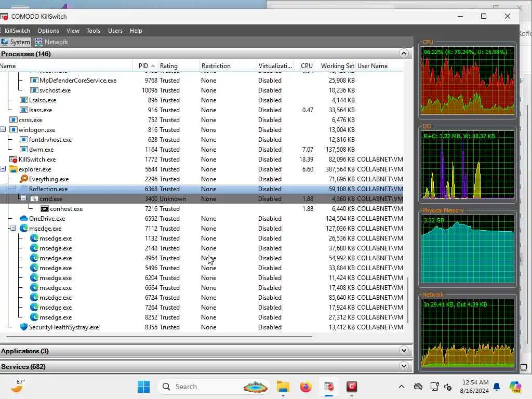The image size is (532, 399).
Task: Click the fontdrvhost.exe process icon
Action: tap(24, 139)
